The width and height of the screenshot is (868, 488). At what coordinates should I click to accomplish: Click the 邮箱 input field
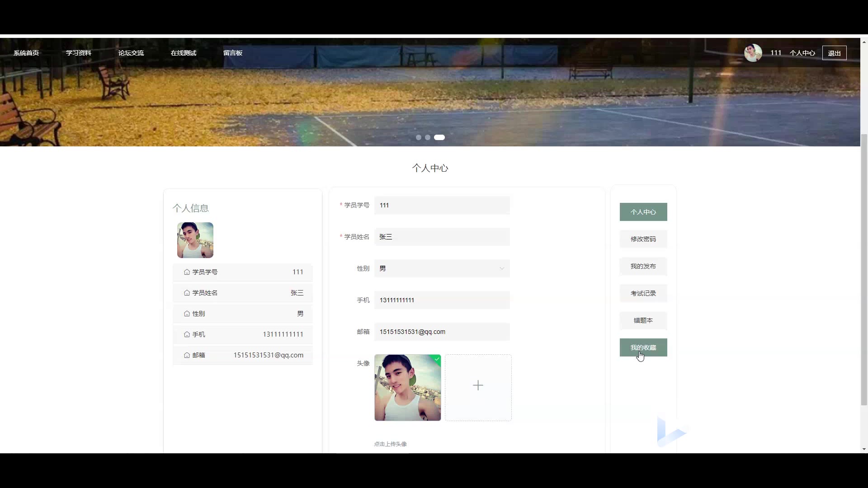coord(442,332)
